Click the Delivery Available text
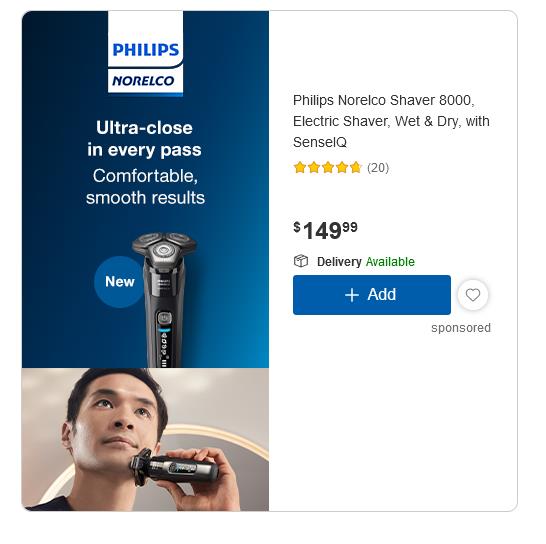The width and height of the screenshot is (546, 544). pos(366,262)
